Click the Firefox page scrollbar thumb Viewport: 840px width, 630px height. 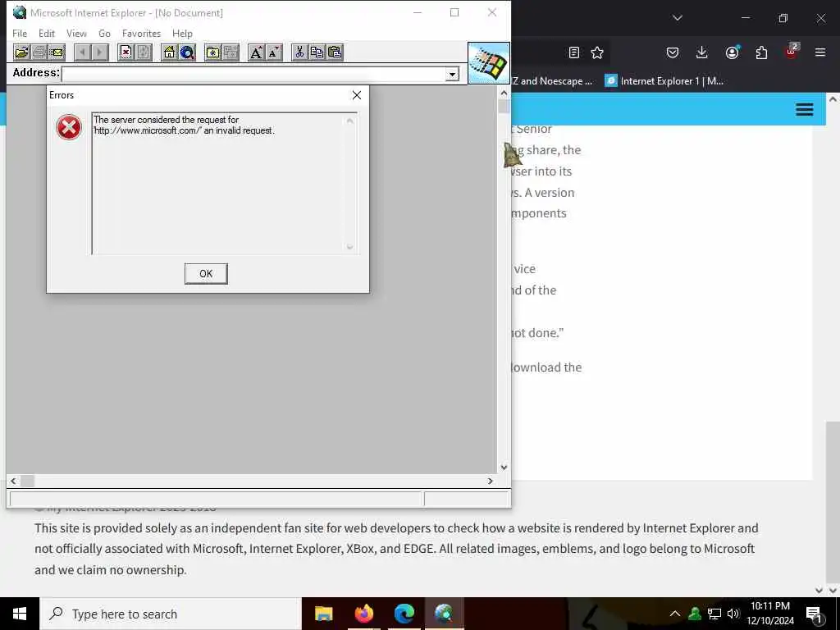pos(833,503)
